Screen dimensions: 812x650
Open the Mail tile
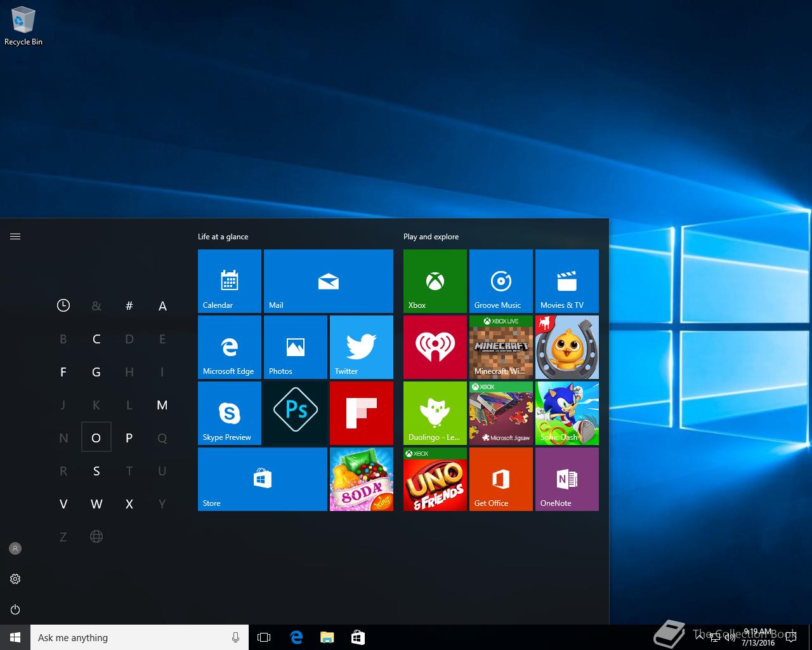(329, 281)
